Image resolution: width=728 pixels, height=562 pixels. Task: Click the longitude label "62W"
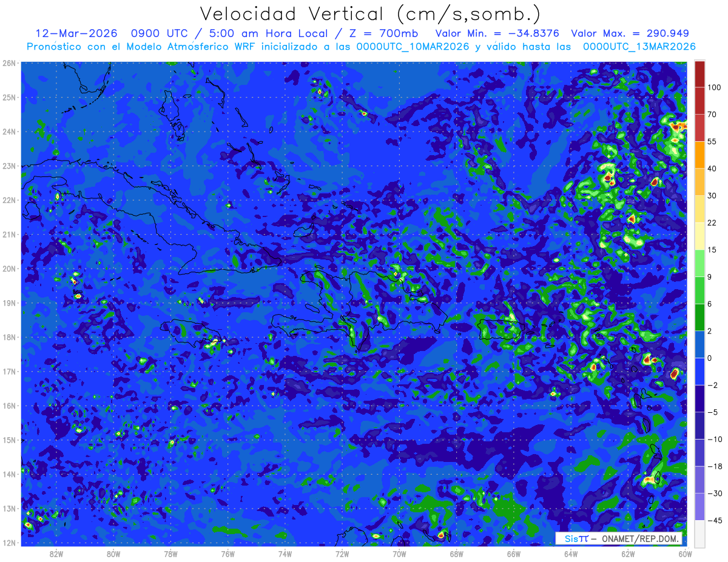coord(628,554)
